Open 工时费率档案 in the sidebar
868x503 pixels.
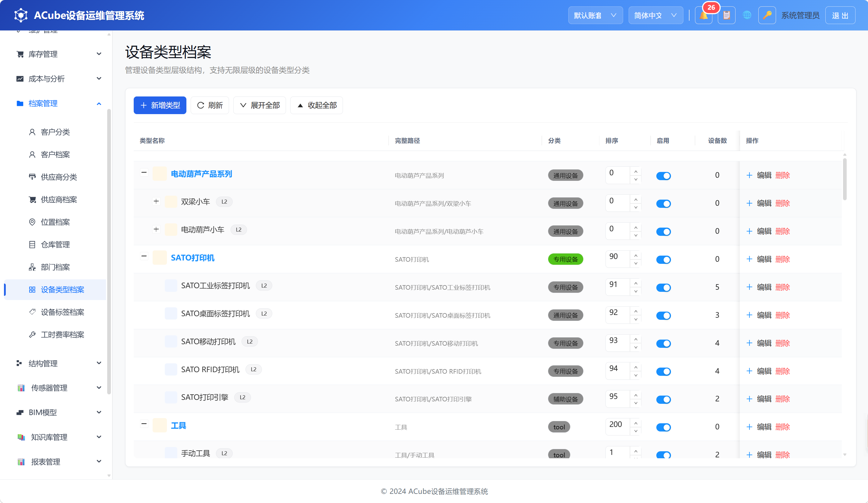click(55, 335)
